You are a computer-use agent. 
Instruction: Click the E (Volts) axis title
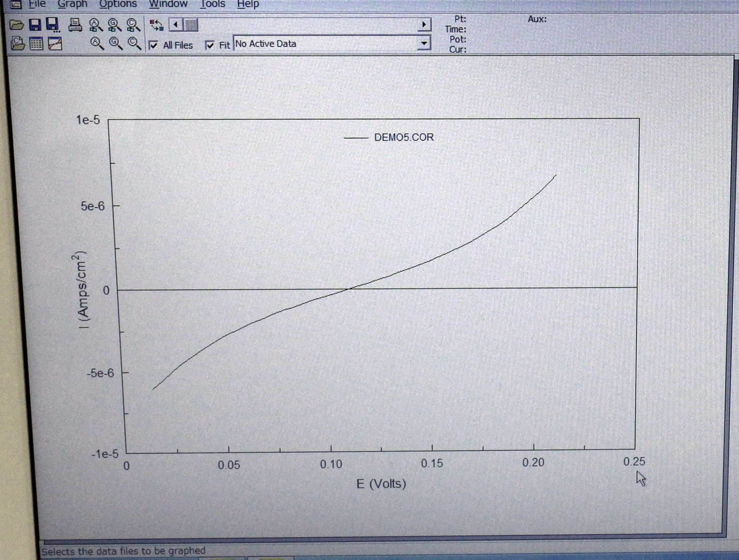coord(381,484)
